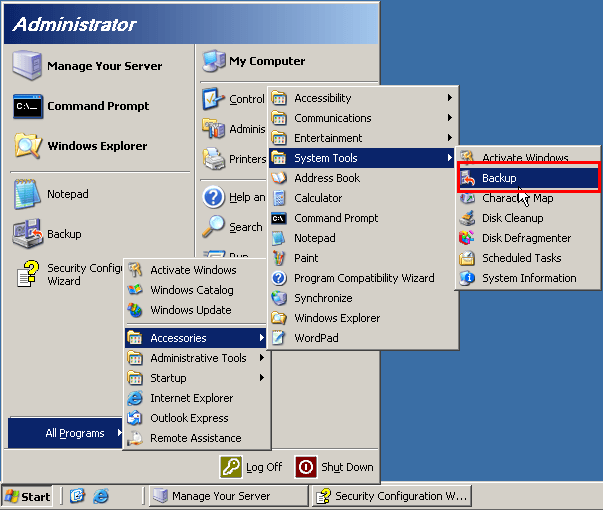Switch to Security Configuration Wizard taskbar button

pyautogui.click(x=391, y=496)
